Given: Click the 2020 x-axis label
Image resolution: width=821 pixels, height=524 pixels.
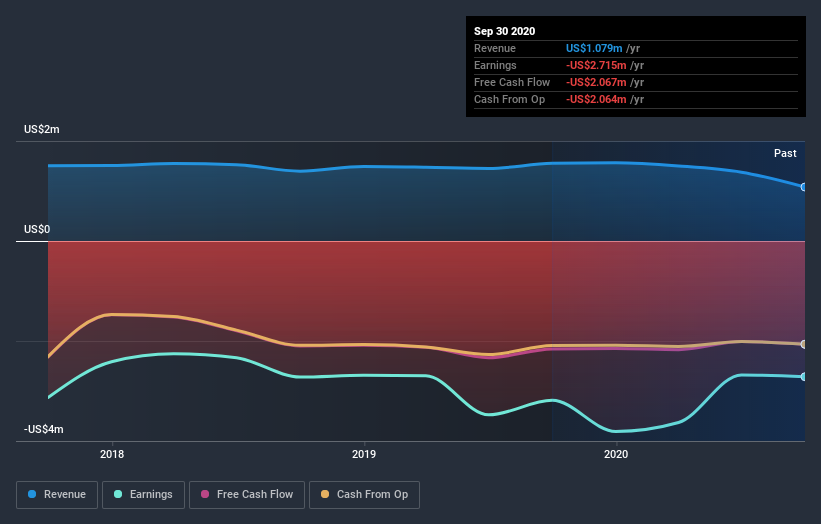Looking at the screenshot, I should coord(616,454).
